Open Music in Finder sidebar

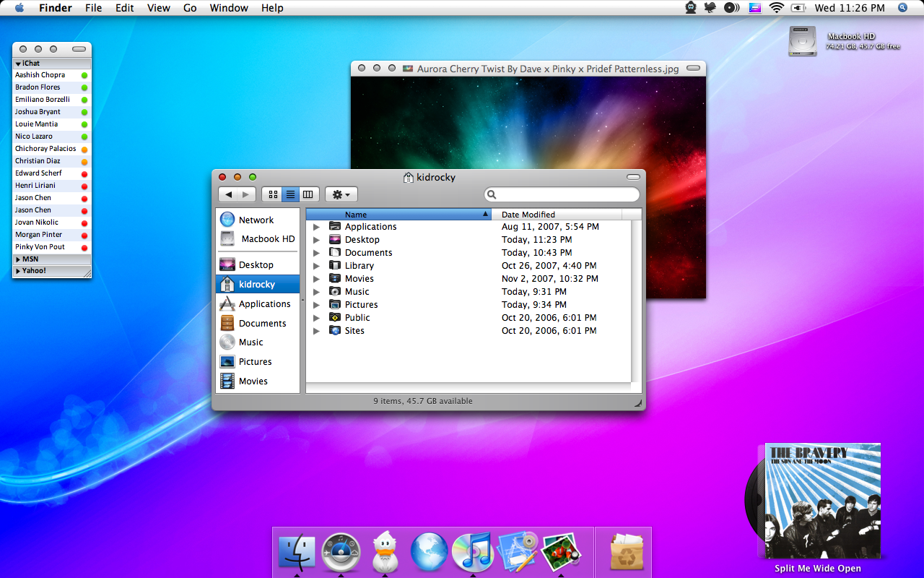pos(258,342)
